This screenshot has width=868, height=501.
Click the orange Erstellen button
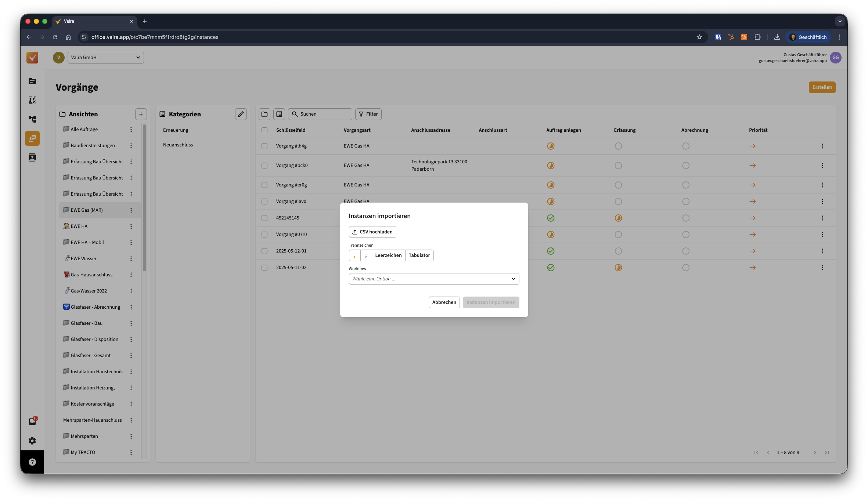click(x=822, y=87)
